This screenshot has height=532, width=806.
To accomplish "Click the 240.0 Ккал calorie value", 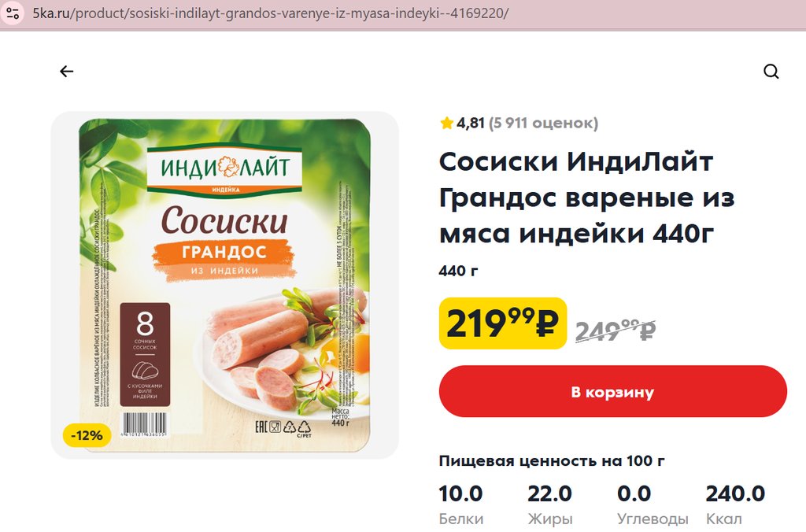I will click(x=735, y=504).
